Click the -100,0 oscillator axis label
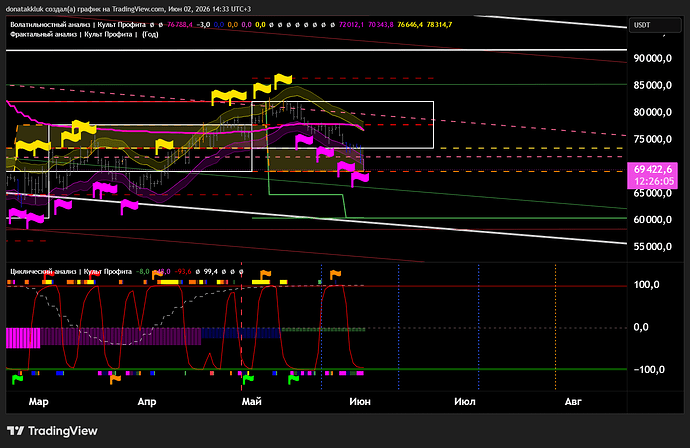690x448 pixels. point(649,370)
